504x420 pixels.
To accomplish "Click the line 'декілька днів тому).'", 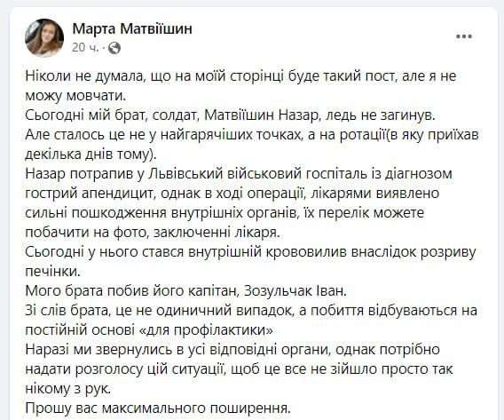I will (x=91, y=155).
